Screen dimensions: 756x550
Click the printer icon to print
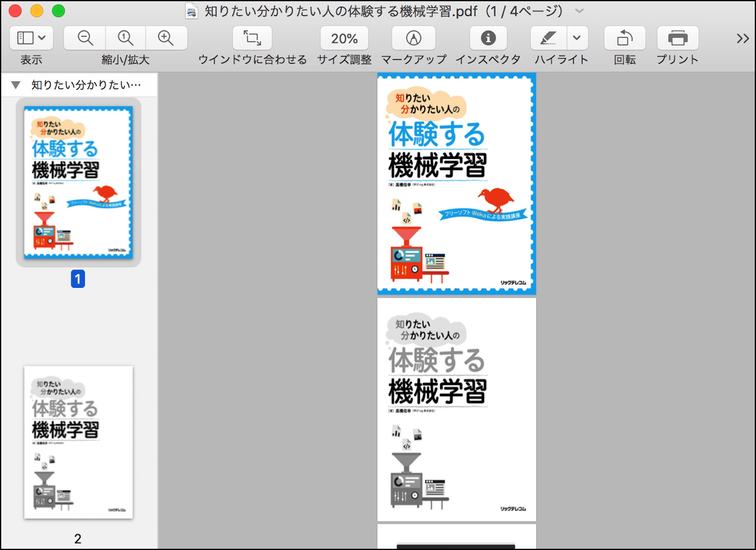[677, 38]
